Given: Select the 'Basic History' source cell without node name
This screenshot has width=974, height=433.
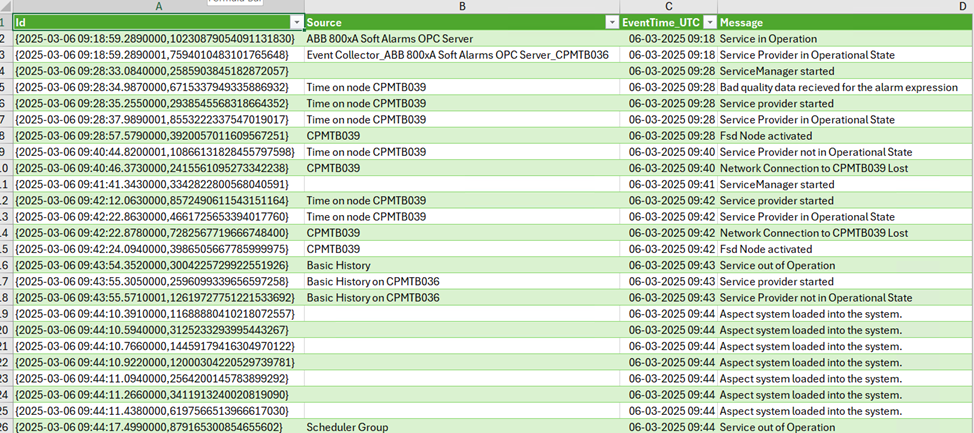Looking at the screenshot, I should tap(462, 265).
